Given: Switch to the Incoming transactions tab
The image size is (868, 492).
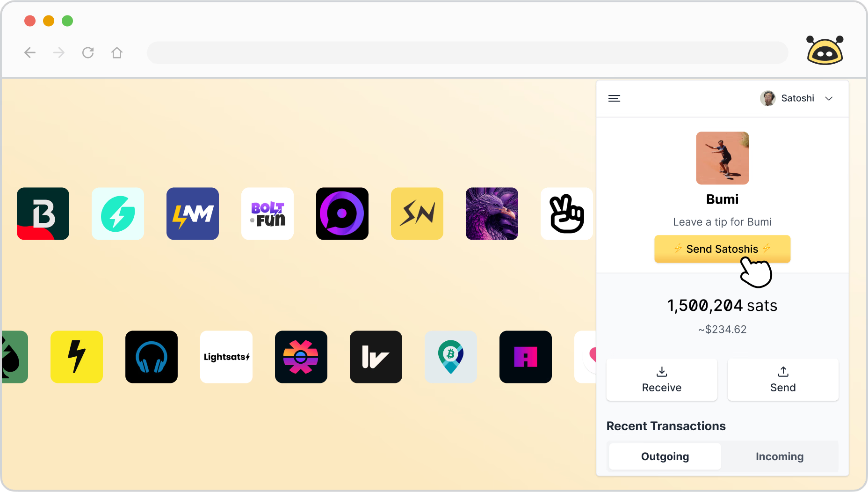Looking at the screenshot, I should pyautogui.click(x=780, y=456).
